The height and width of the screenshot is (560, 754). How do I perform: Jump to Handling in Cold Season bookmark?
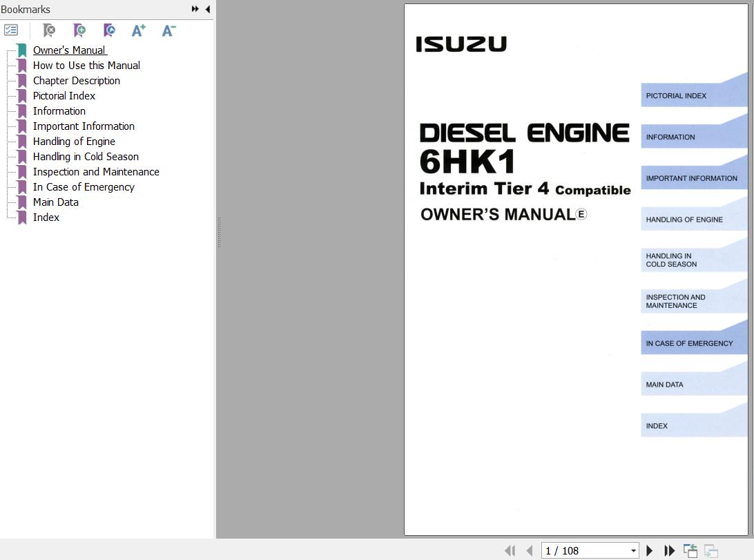pos(86,157)
